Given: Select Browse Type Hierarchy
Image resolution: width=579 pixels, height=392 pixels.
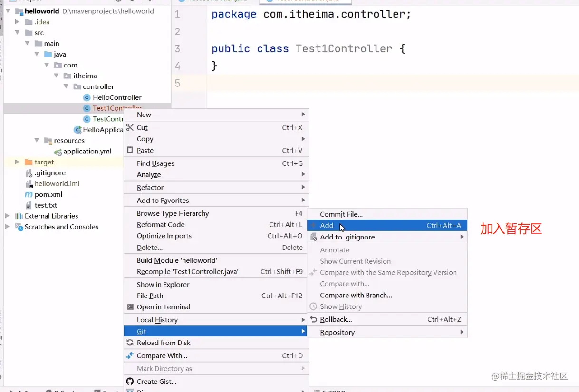Looking at the screenshot, I should pyautogui.click(x=216, y=213).
